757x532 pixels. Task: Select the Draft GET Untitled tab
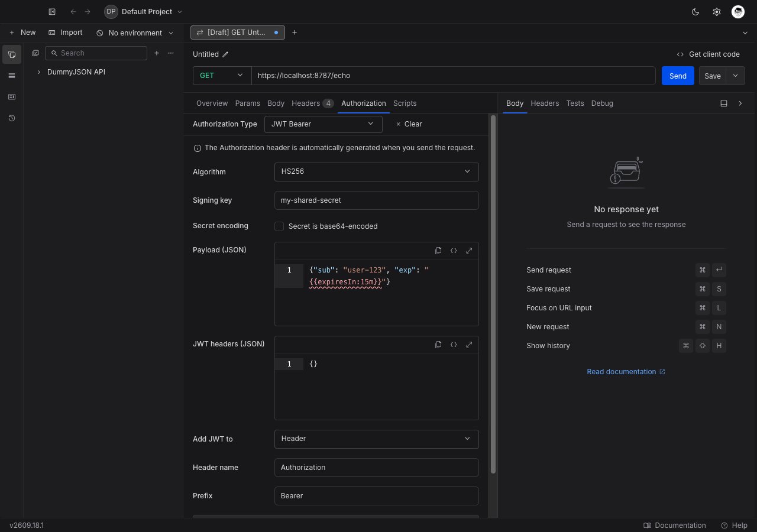(237, 33)
